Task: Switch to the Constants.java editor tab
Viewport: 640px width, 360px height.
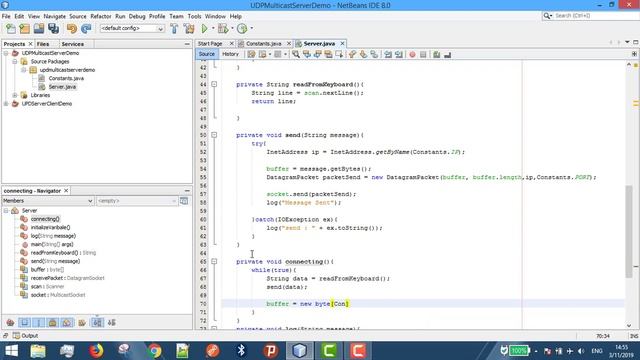Action: click(263, 44)
